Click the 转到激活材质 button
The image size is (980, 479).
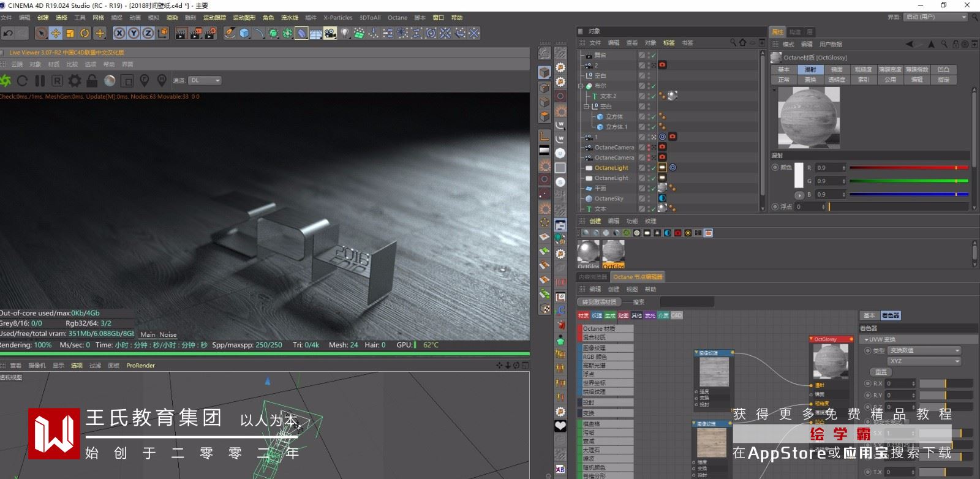click(x=599, y=302)
